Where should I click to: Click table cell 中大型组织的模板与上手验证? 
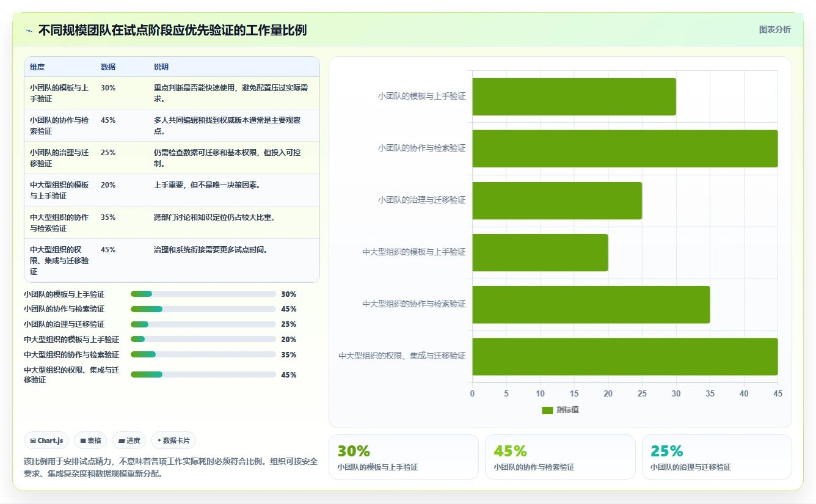click(x=59, y=191)
